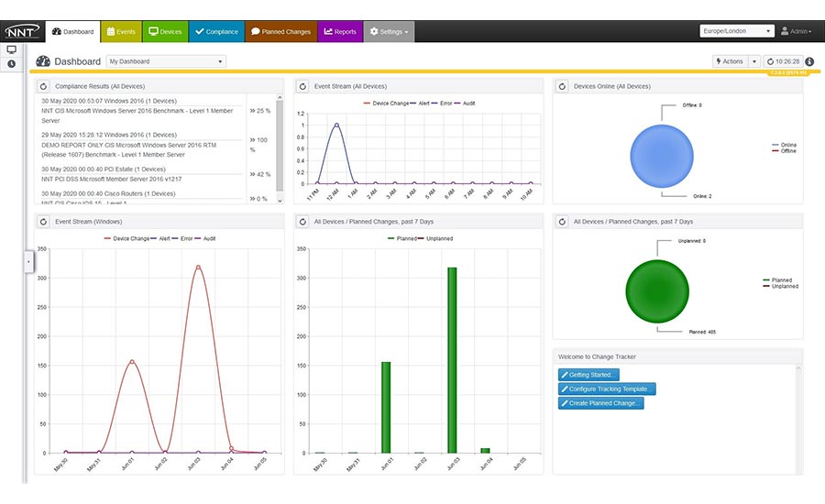Click the clock icon in left sidebar
Screen dimensions: 825x504
pyautogui.click(x=11, y=64)
